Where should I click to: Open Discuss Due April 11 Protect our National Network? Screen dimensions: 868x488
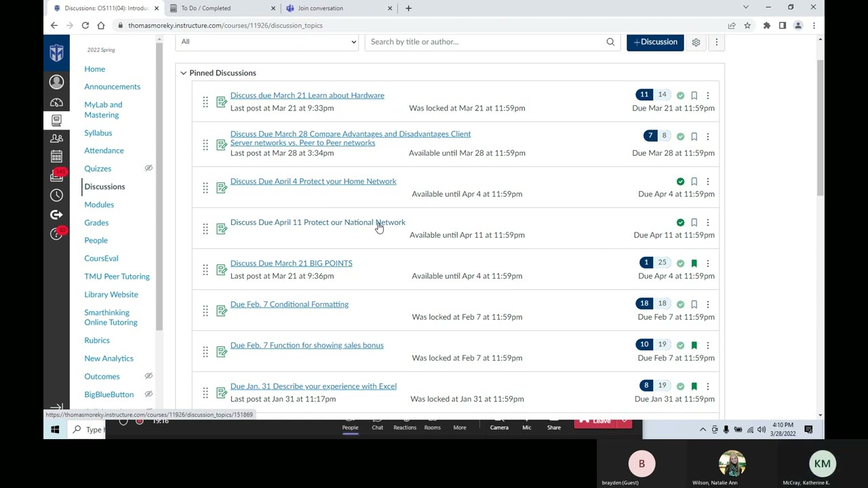317,222
